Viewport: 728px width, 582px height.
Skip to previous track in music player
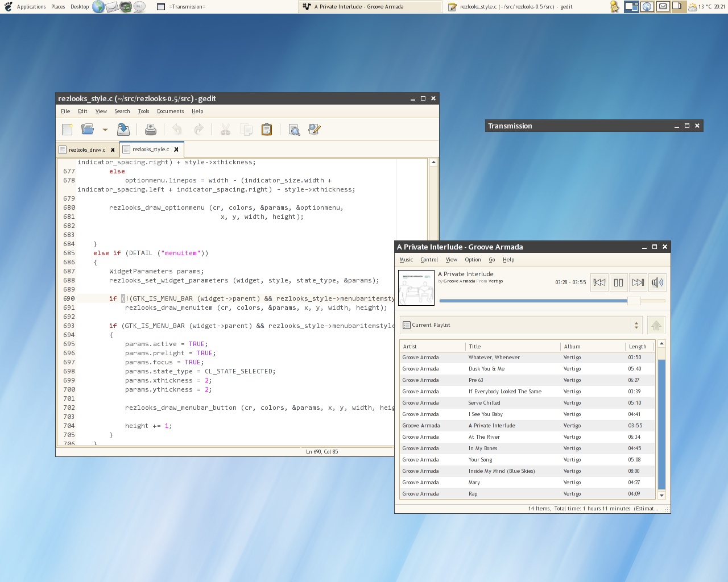[599, 282]
